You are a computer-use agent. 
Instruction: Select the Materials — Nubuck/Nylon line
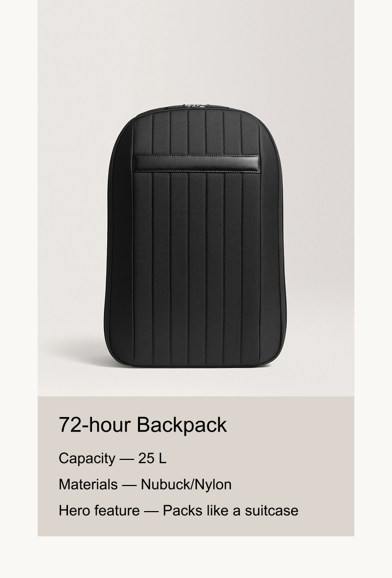pos(145,484)
